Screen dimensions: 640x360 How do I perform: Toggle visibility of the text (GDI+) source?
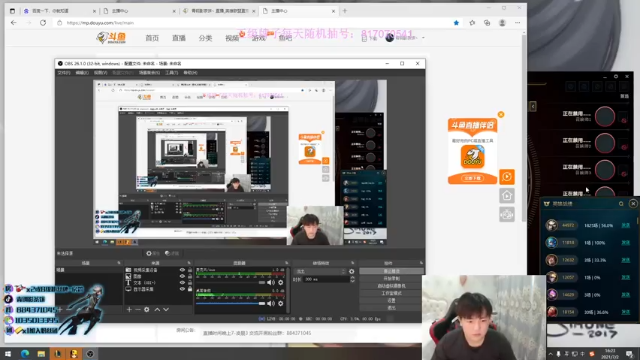pyautogui.click(x=182, y=282)
